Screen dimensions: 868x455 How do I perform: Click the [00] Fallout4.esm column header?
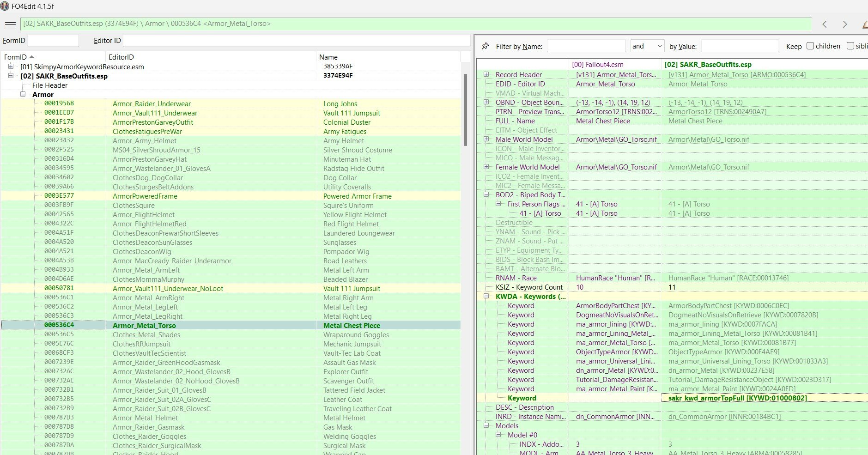(615, 65)
